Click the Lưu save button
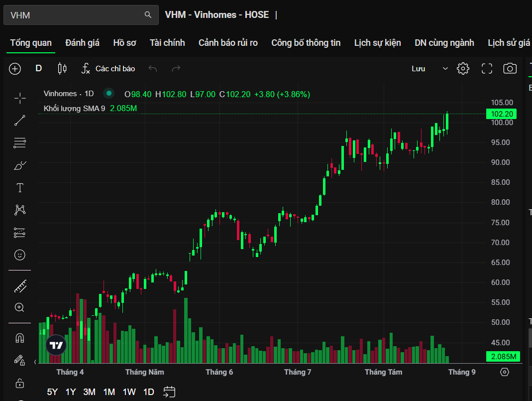The height and width of the screenshot is (401, 532). (419, 69)
